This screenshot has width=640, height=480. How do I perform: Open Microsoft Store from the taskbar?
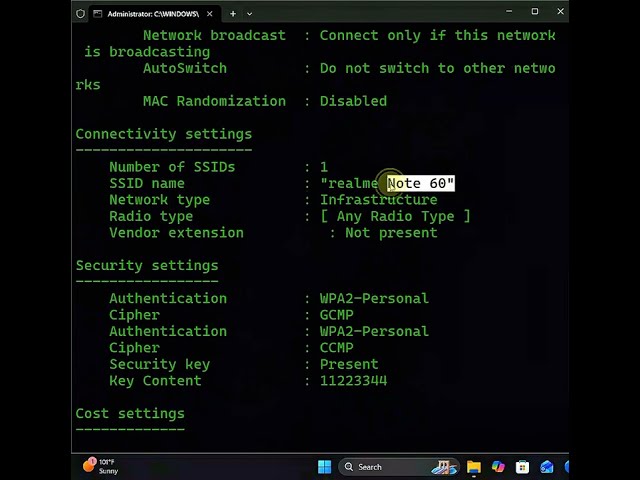522,467
